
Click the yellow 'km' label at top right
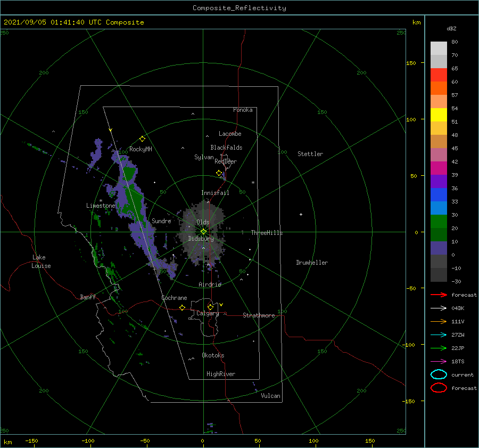click(x=416, y=22)
